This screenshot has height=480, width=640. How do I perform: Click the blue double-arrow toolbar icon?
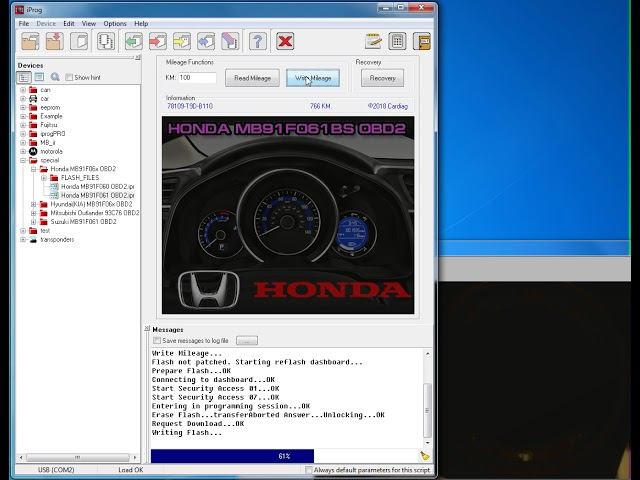tap(206, 41)
